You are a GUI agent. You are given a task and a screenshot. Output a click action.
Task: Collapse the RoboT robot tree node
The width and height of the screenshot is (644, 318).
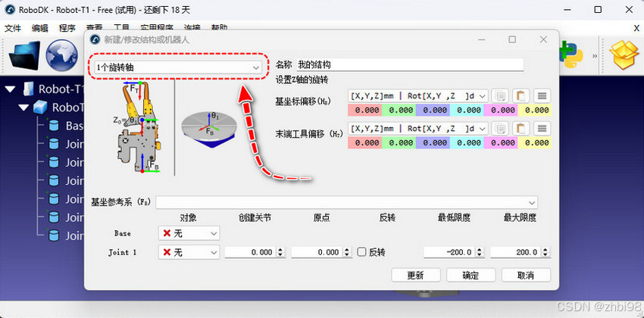23,108
